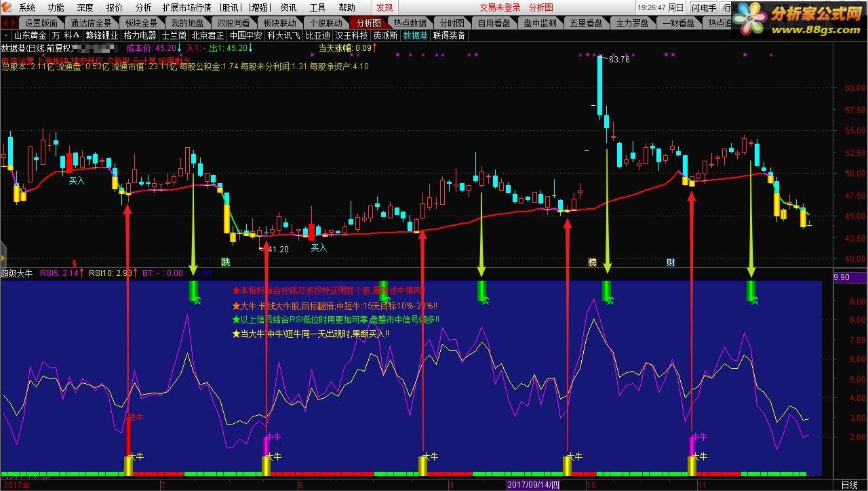Switch to the 双股同看 tab

[233, 22]
